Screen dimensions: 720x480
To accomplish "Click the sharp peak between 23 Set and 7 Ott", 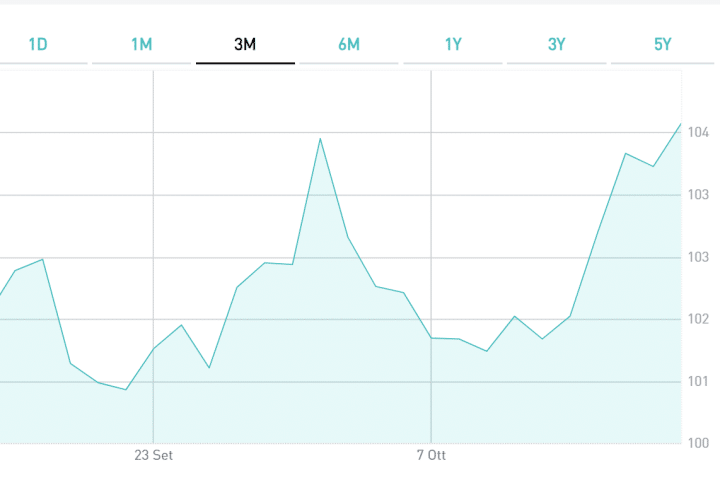I will (x=320, y=138).
